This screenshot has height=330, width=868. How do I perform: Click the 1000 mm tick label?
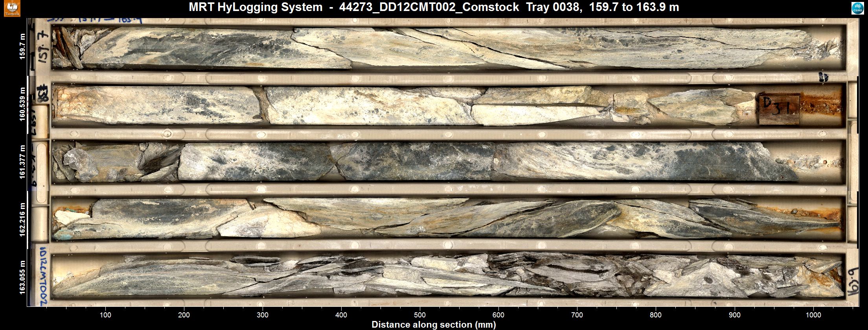(813, 315)
